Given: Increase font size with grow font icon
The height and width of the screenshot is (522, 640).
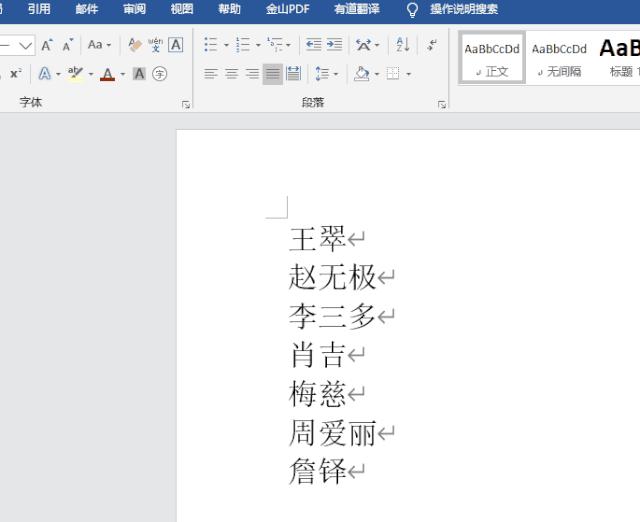Looking at the screenshot, I should coord(47,45).
